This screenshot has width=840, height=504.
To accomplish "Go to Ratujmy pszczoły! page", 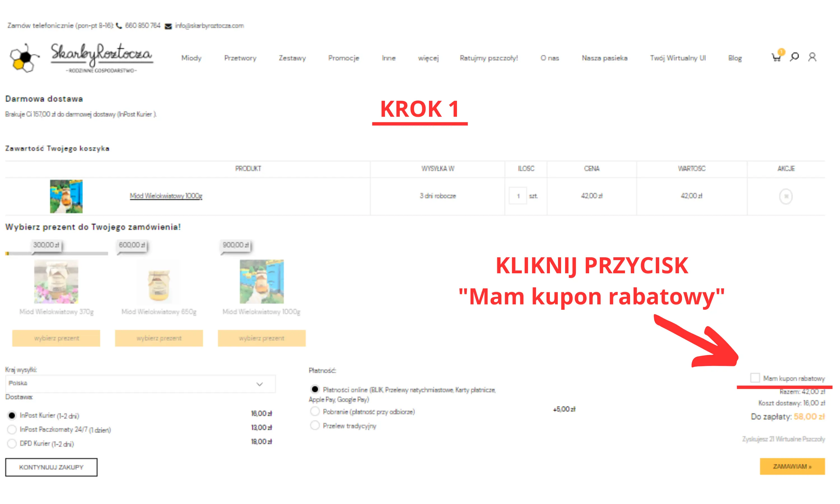I will point(489,58).
